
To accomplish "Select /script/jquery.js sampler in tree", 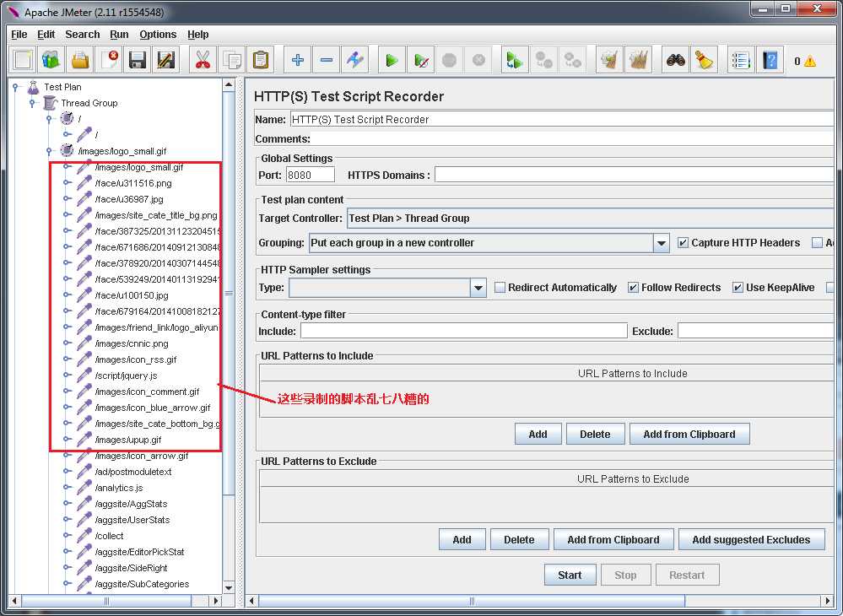I will pos(126,376).
